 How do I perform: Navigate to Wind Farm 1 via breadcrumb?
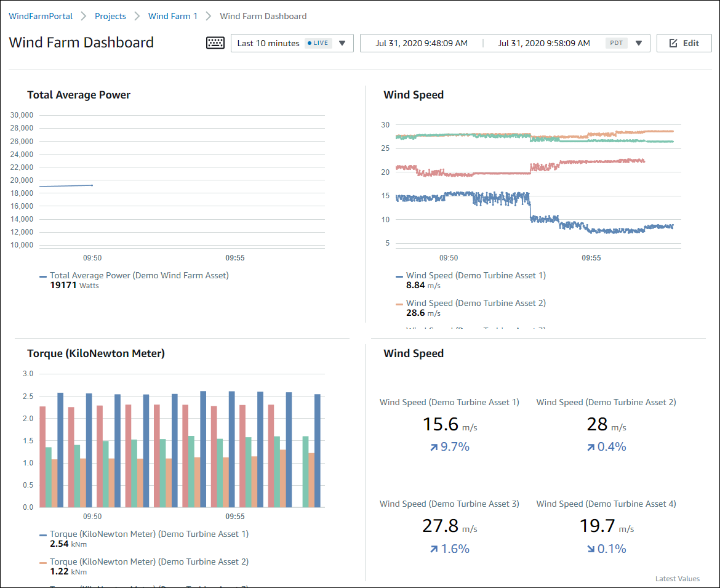coord(172,16)
